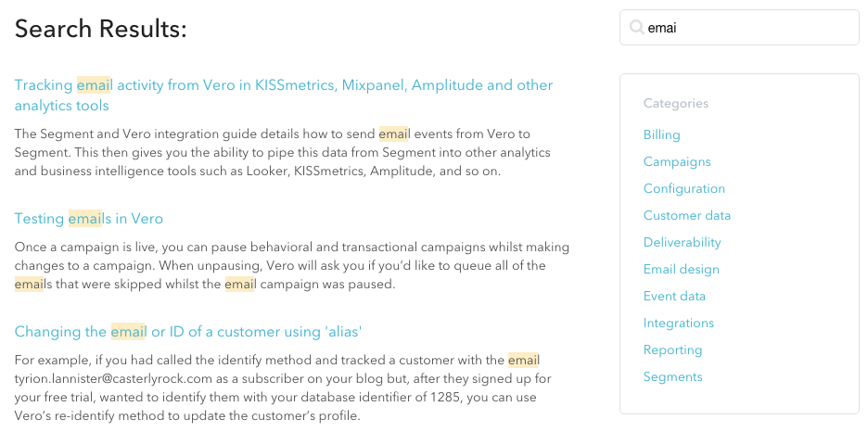
Task: Click the Segment and Vero integration description
Action: (292, 152)
